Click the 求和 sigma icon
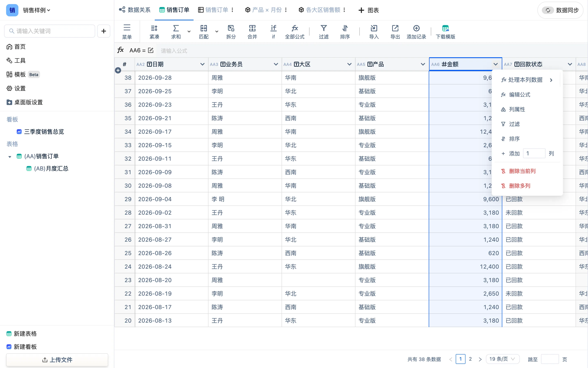This screenshot has height=368, width=588. [176, 28]
